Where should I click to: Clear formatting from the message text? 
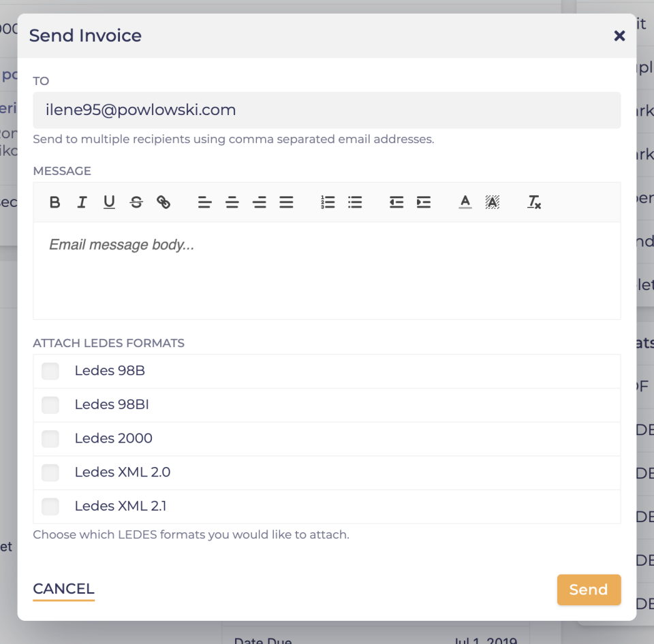[534, 202]
